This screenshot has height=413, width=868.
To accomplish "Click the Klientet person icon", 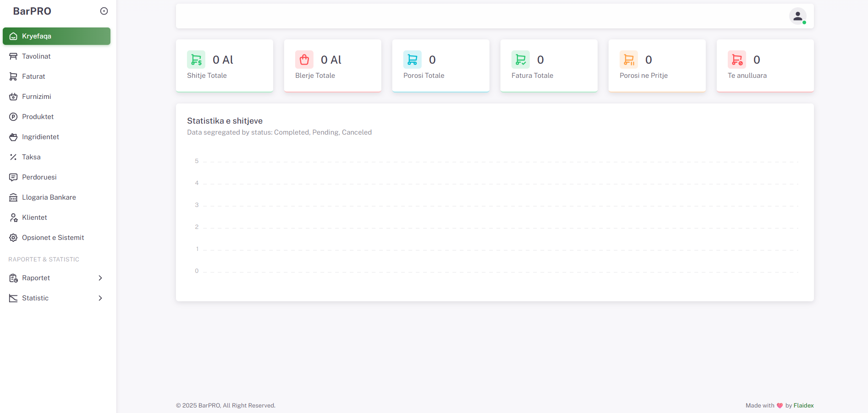I will [13, 217].
